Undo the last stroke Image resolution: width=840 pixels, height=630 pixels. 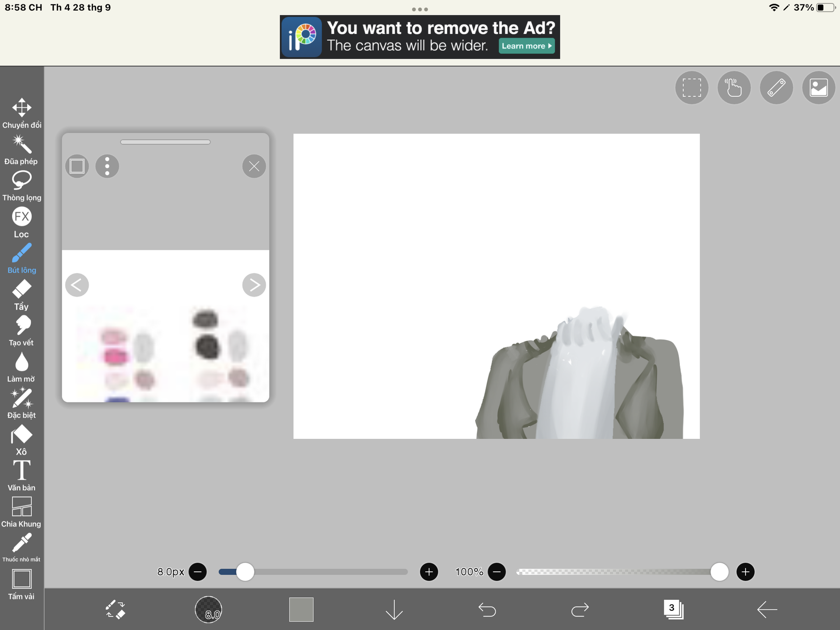(487, 609)
